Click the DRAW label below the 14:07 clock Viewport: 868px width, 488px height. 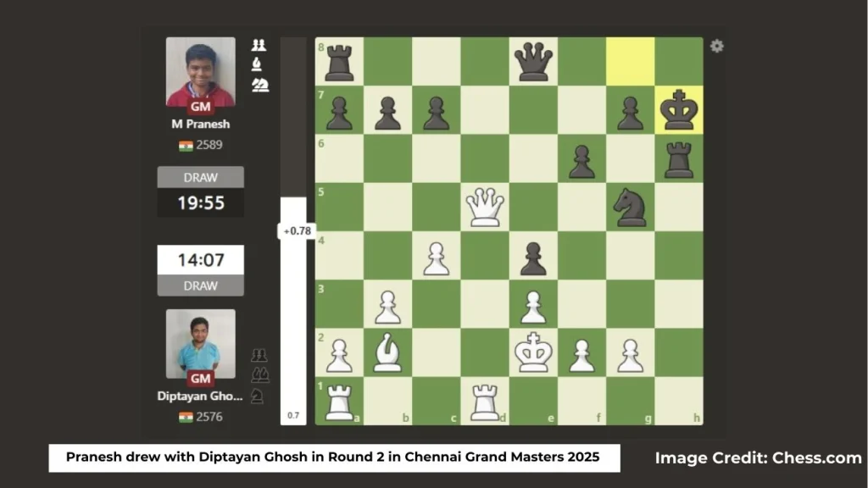[200, 286]
